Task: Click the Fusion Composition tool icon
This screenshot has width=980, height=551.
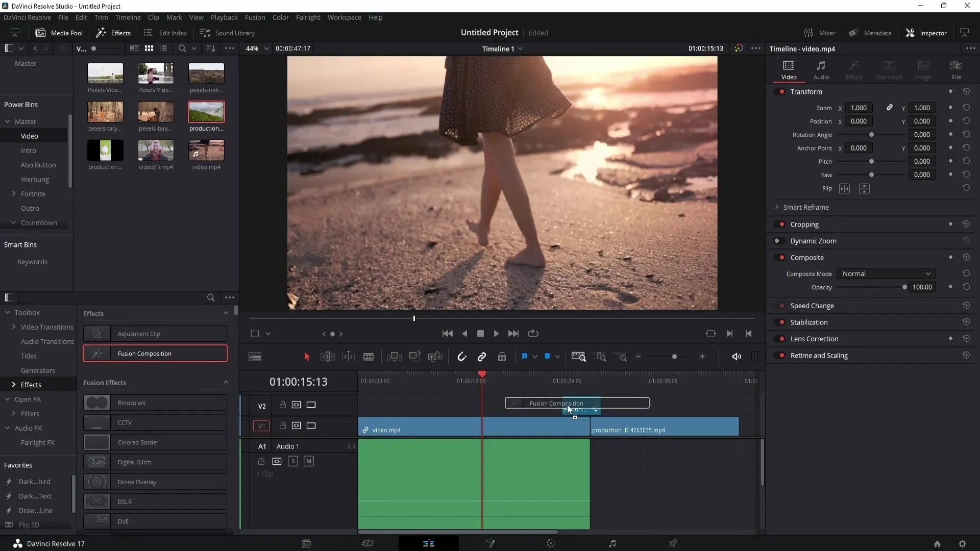Action: tap(97, 353)
